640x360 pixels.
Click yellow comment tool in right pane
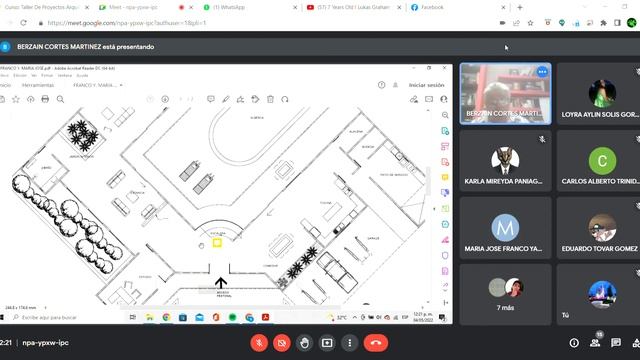click(445, 178)
